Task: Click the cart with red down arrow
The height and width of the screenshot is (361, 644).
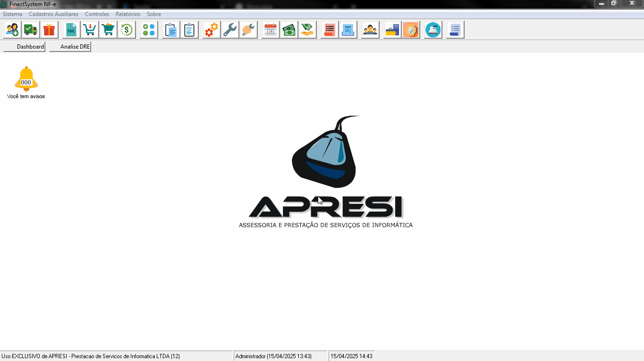Action: (90, 30)
